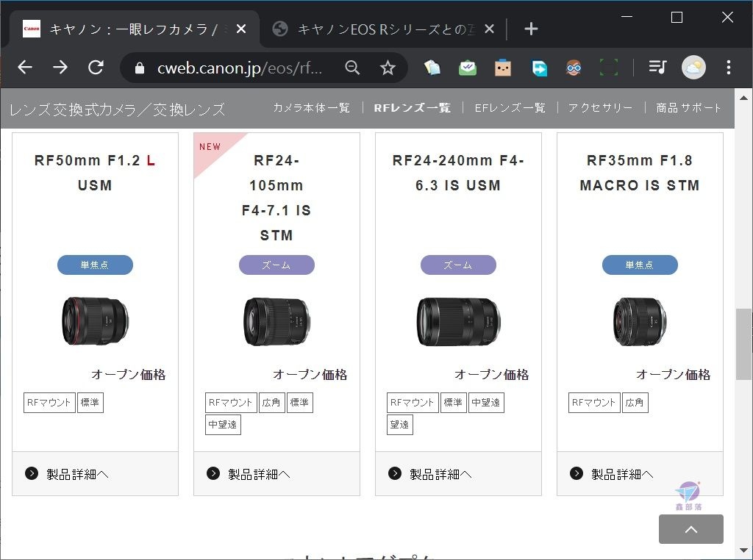The width and height of the screenshot is (753, 560).
Task: Click ズーム badge on RF24-240mm card
Action: tap(458, 265)
